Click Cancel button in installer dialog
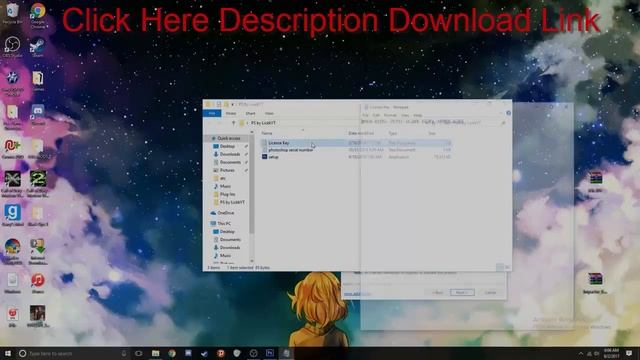Viewport: 640px width, 360px height. tap(490, 292)
